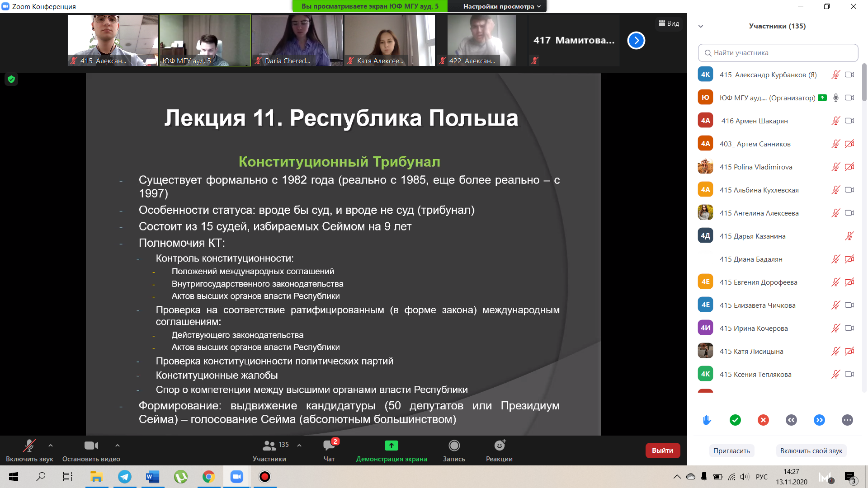This screenshot has height=488, width=868.
Task: Open system volume control in tray
Action: click(x=745, y=477)
